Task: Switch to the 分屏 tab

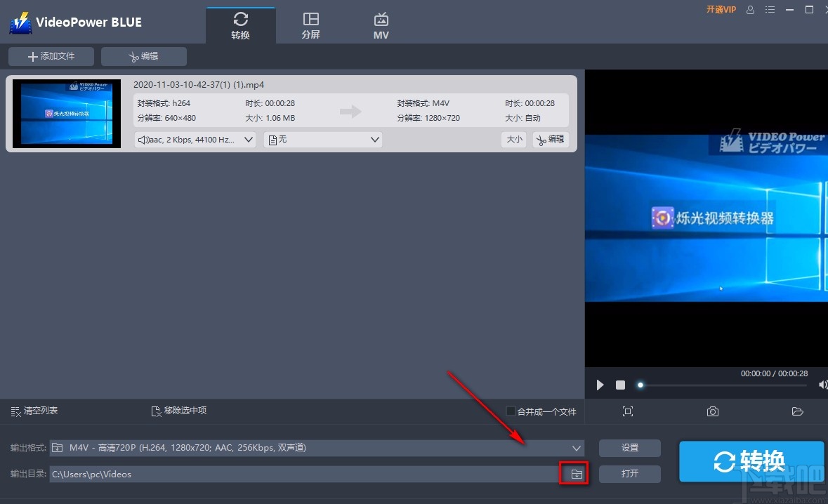Action: click(310, 23)
